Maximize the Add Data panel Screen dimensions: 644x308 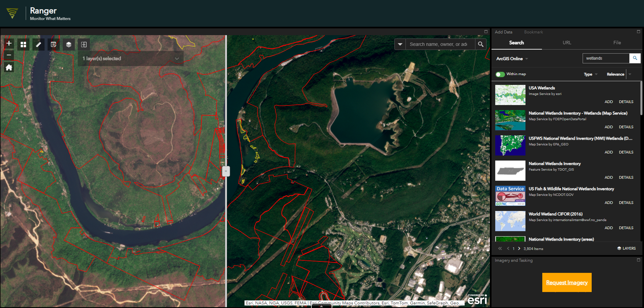click(x=638, y=32)
